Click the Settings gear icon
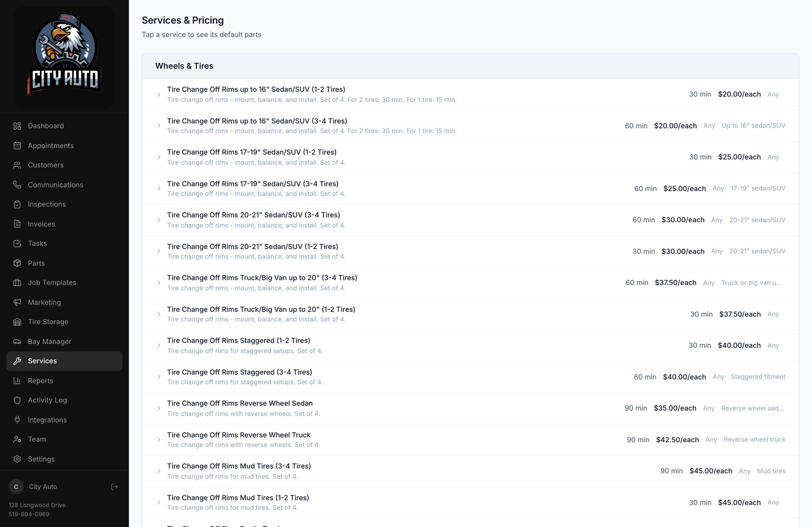The image size is (812, 527). click(17, 459)
